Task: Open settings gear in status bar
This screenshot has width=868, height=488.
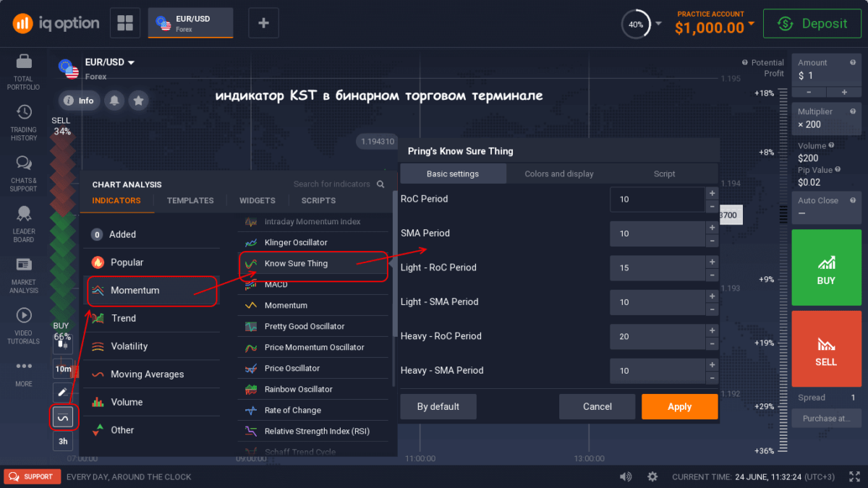Action: [x=652, y=476]
